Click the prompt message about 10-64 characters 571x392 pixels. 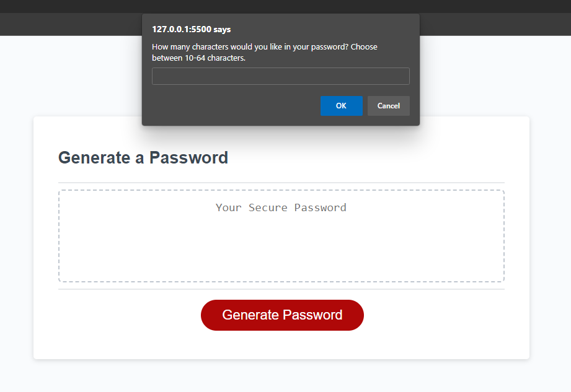(265, 52)
